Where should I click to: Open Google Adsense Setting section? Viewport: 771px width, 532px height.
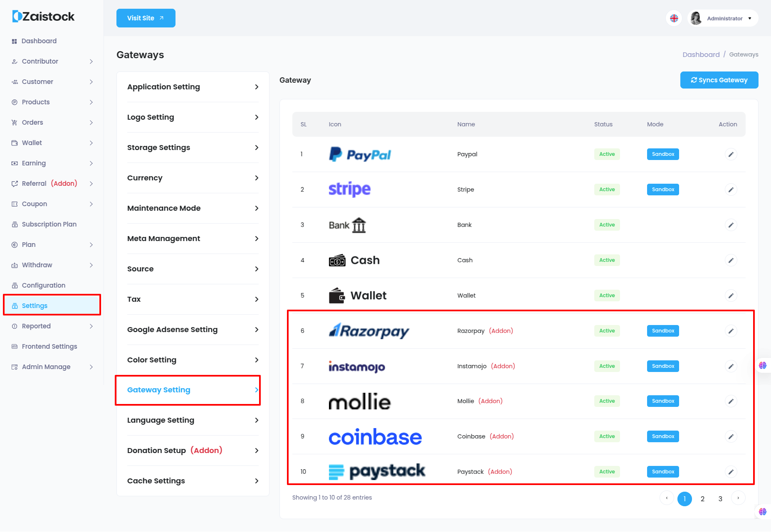pyautogui.click(x=193, y=330)
